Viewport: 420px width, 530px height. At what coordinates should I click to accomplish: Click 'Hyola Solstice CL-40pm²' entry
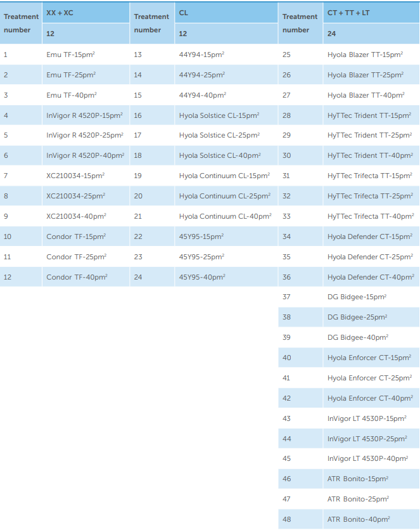point(226,155)
